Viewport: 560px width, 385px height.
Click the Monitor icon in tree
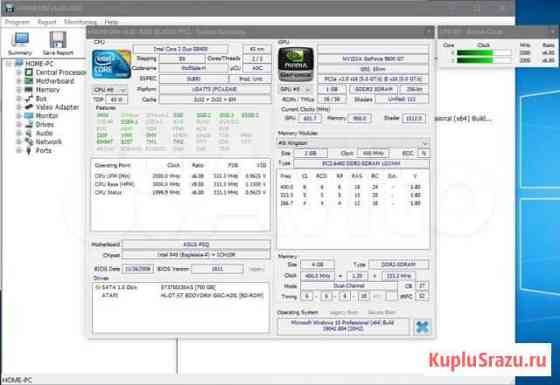pyautogui.click(x=29, y=116)
